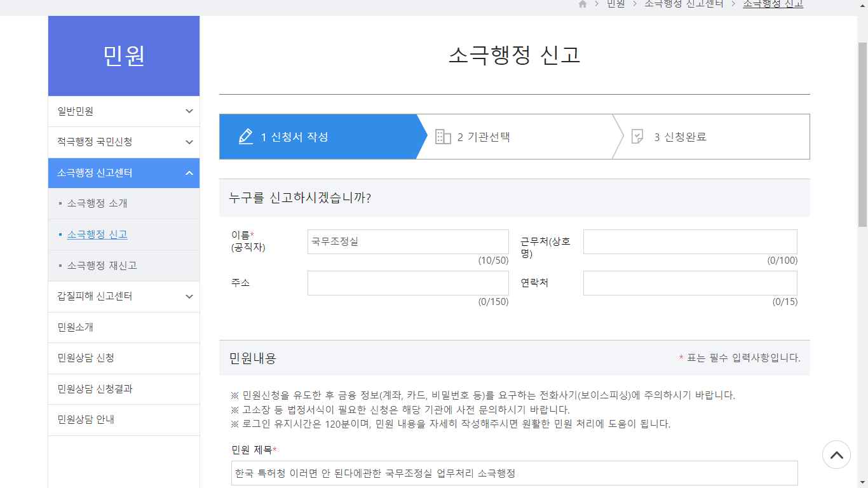
Task: Open the 소극행정 소개 submenu item
Action: click(97, 203)
